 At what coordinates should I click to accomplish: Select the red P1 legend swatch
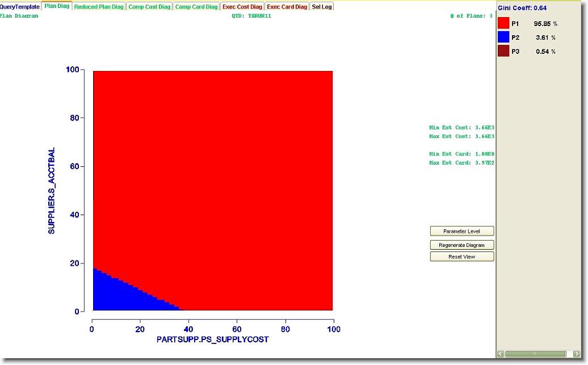(x=503, y=23)
